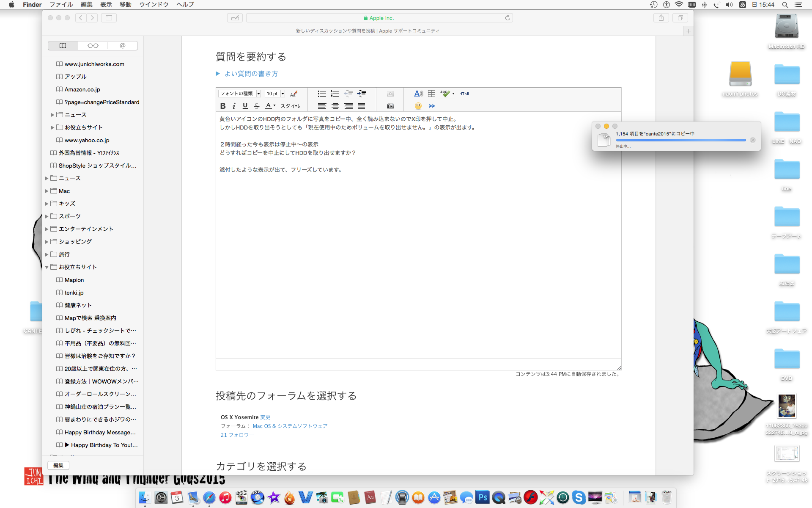Open the font family dropdown

click(240, 94)
